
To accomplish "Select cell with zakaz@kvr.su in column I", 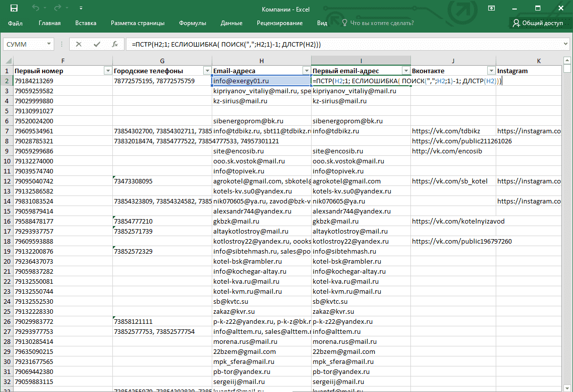I will 361,311.
